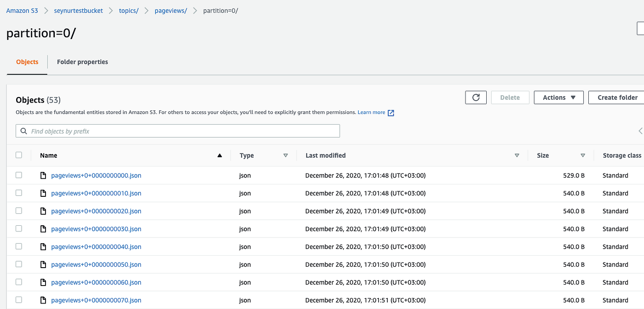Viewport: 644px width, 309px height.
Task: Sort by the Type column arrow
Action: [286, 155]
